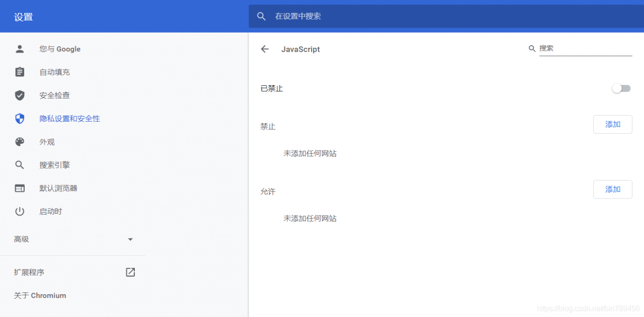
Task: Click the person icon next to 您与 Google
Action: 20,49
